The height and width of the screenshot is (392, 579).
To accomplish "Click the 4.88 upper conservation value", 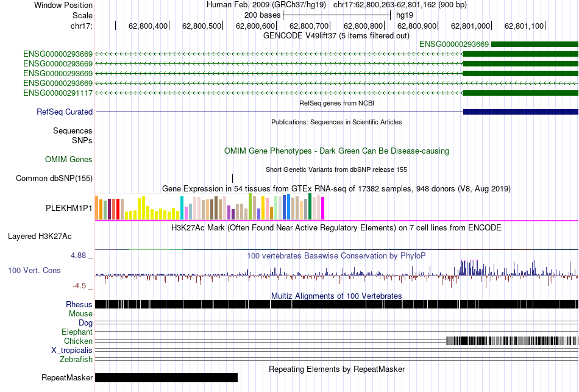I will pyautogui.click(x=78, y=255).
